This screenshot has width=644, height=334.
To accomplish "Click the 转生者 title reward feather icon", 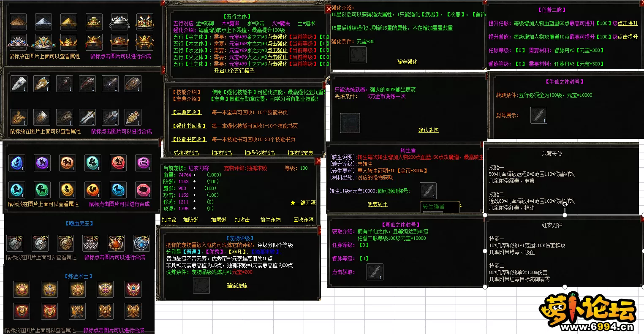I will click(x=428, y=191).
